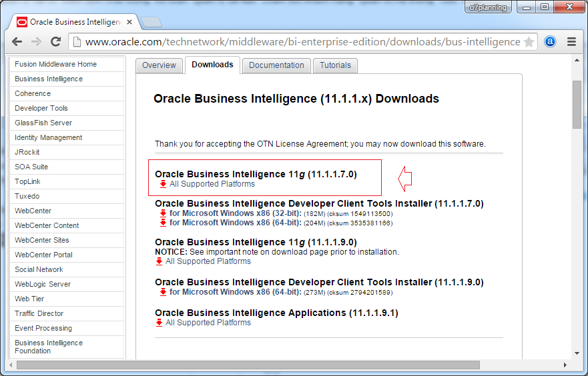Click the vertical scrollbar up arrow
Viewport: 588px width, 376px height.
click(x=577, y=60)
